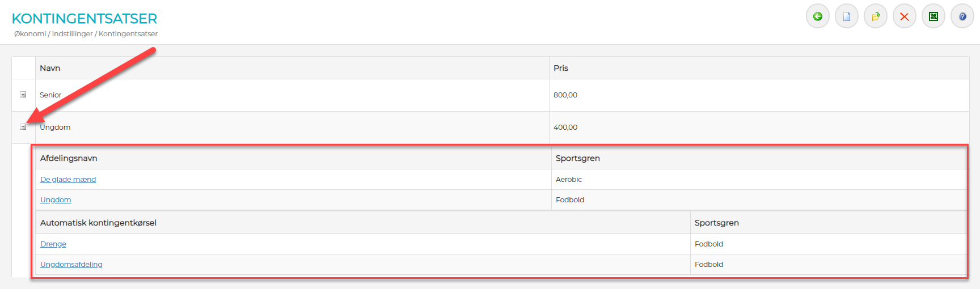
Task: Collapse the Ungdom row
Action: 23,127
